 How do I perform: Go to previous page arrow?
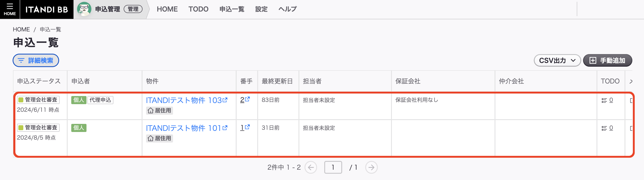click(x=311, y=167)
